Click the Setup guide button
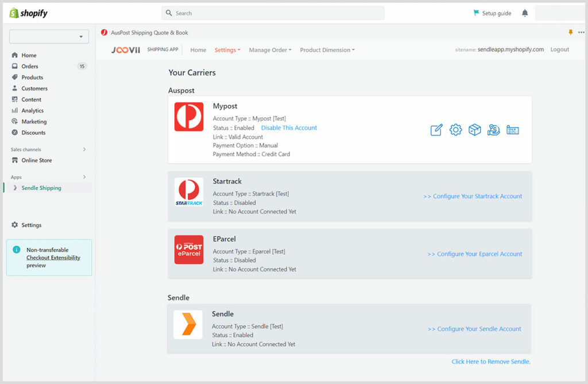The image size is (588, 384). click(492, 13)
